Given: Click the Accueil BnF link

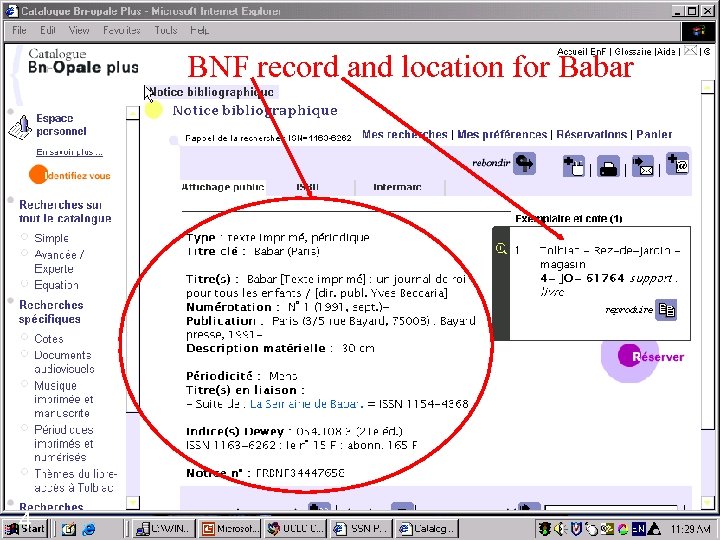Looking at the screenshot, I should (581, 51).
